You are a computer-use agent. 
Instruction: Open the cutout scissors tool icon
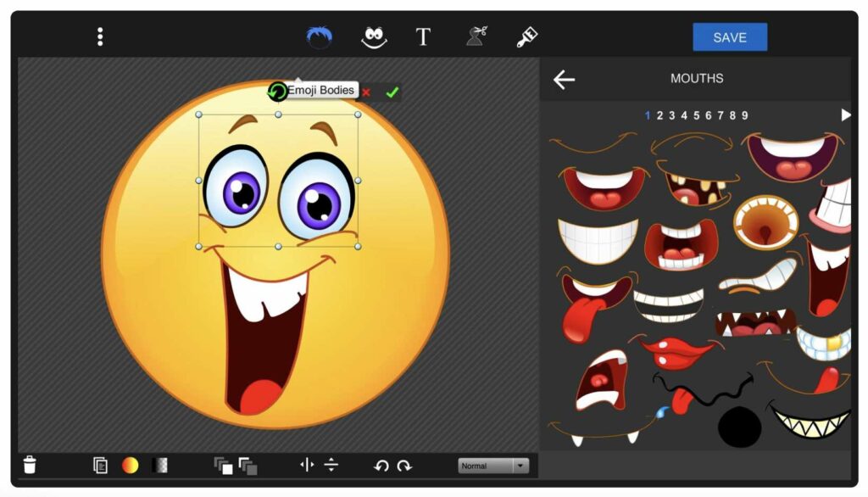click(x=476, y=36)
